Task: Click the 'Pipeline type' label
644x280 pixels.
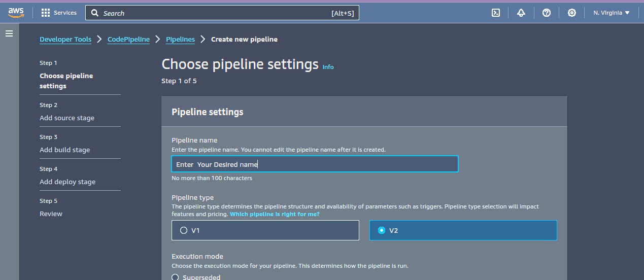Action: (192, 198)
